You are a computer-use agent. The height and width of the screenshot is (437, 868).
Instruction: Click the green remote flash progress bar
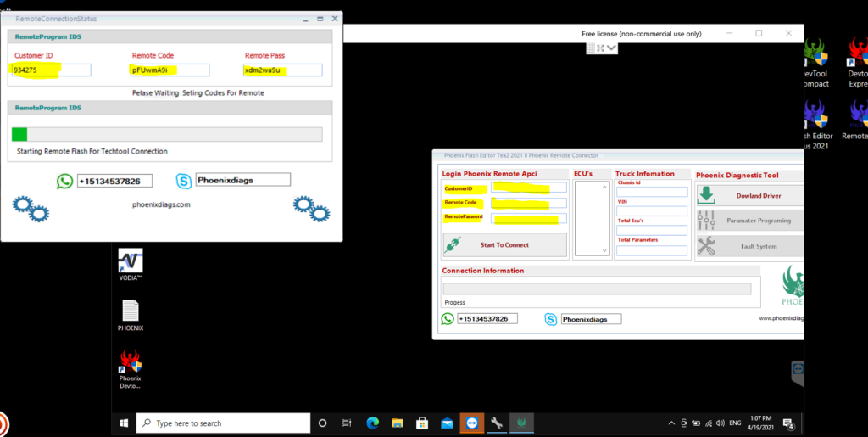coord(167,134)
